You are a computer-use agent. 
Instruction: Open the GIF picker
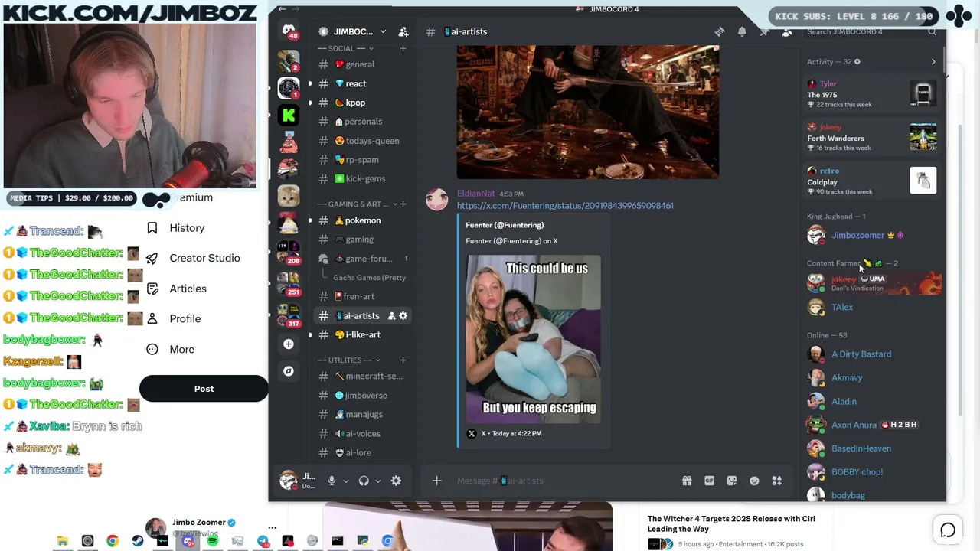[709, 481]
